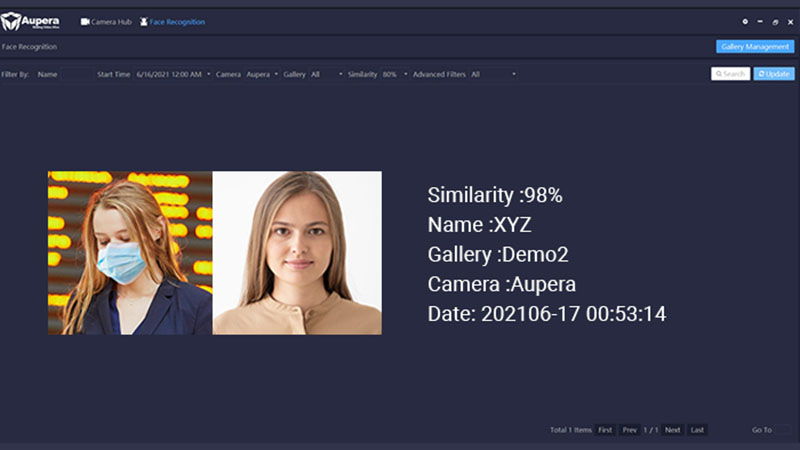Click the Search button
This screenshot has height=450, width=800.
pyautogui.click(x=731, y=74)
